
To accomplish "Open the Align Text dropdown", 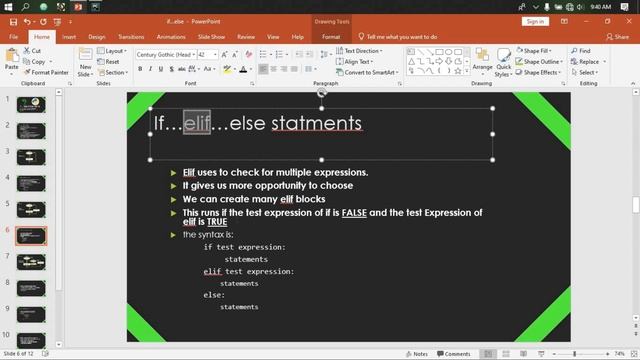I will point(354,62).
